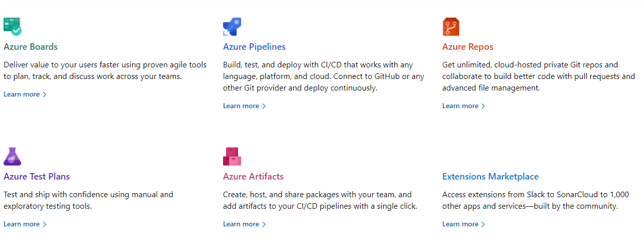
Task: Click Learn more under Azure Test Plans
Action: pos(22,224)
